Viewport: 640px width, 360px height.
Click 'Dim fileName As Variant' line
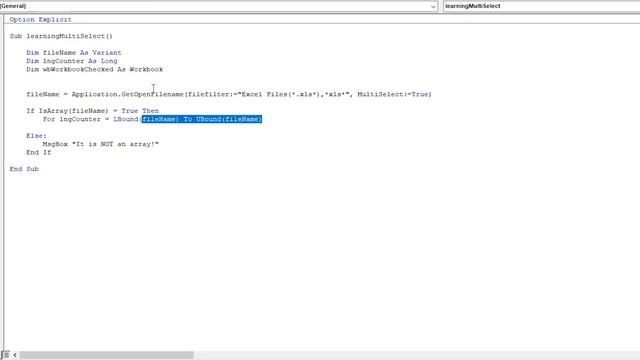pos(74,53)
